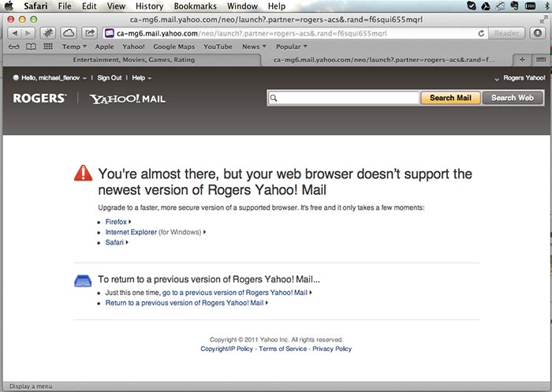Image resolution: width=552 pixels, height=392 pixels.
Task: Open the Safari upgrade link
Action: pos(114,242)
